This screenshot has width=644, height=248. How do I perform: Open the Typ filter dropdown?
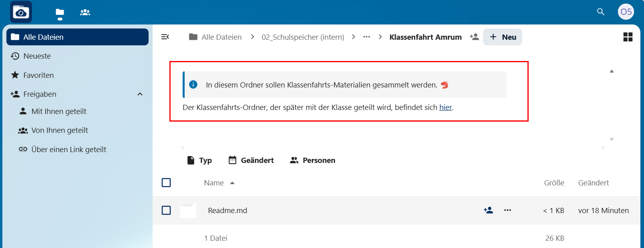click(199, 161)
